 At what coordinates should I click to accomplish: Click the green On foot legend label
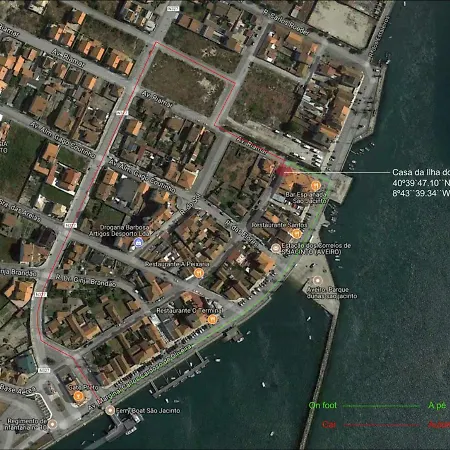(x=323, y=405)
